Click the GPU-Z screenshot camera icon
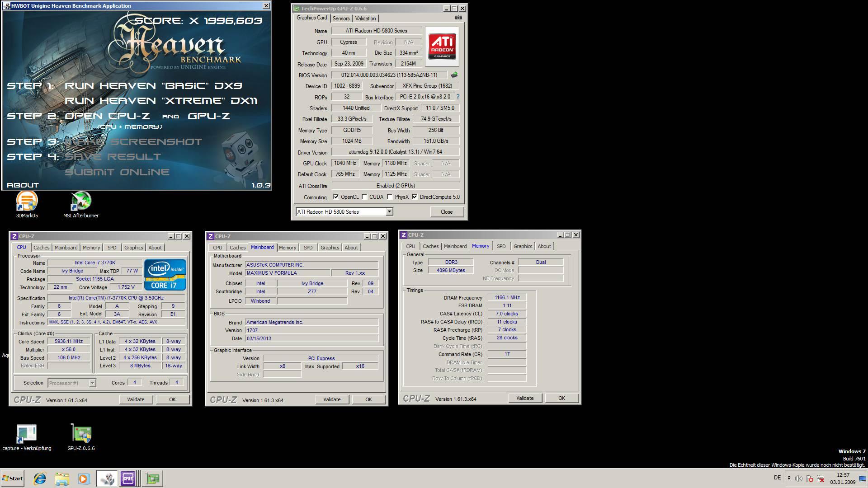 (x=458, y=18)
